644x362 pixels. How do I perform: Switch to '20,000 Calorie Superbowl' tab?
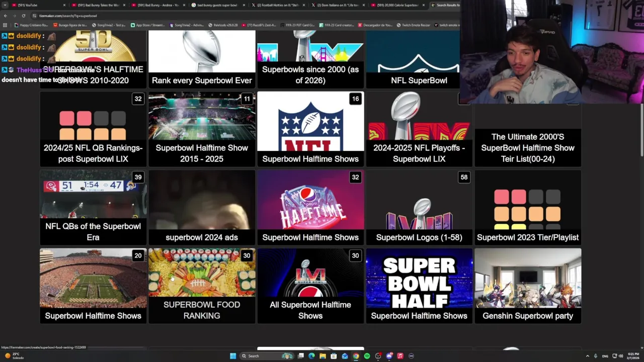(397, 5)
